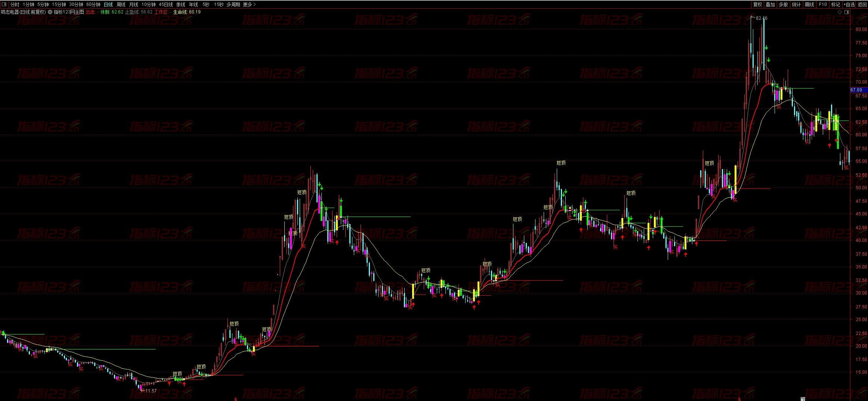This screenshot has width=868, height=401.
Task: Click the 出击 indicator label
Action: [x=91, y=12]
